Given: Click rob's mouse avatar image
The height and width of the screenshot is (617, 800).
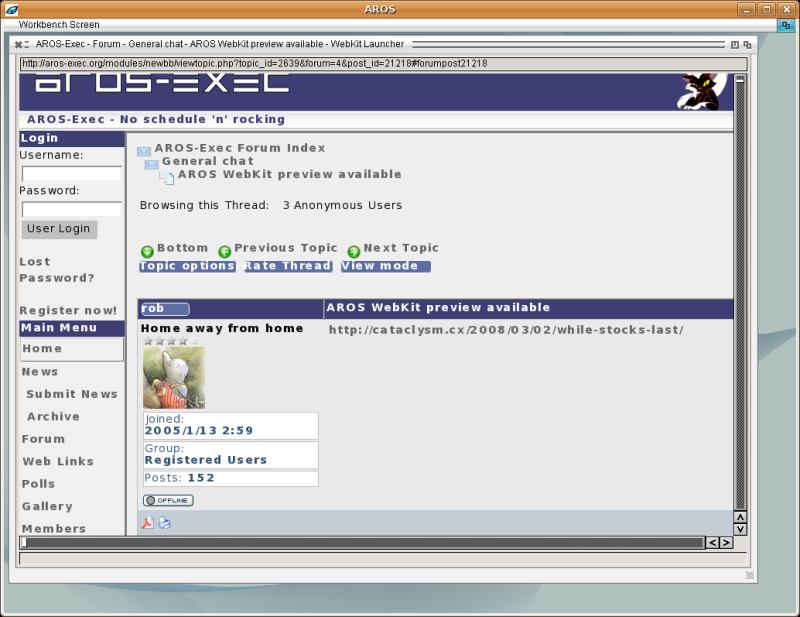Looking at the screenshot, I should pos(174,378).
